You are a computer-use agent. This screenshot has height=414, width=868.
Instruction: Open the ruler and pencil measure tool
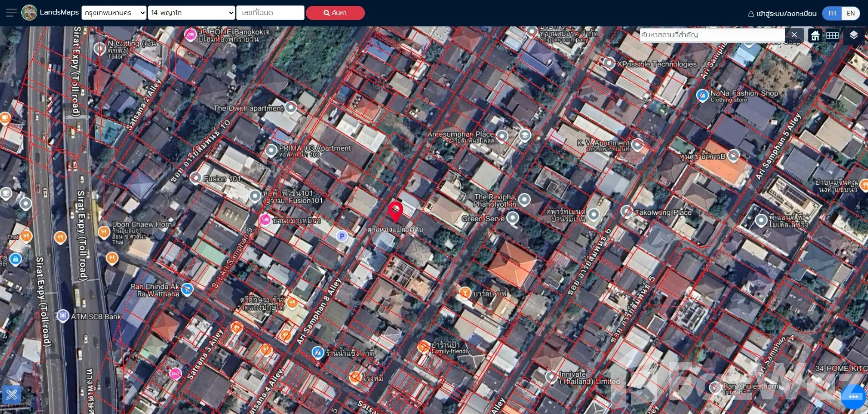(11, 394)
